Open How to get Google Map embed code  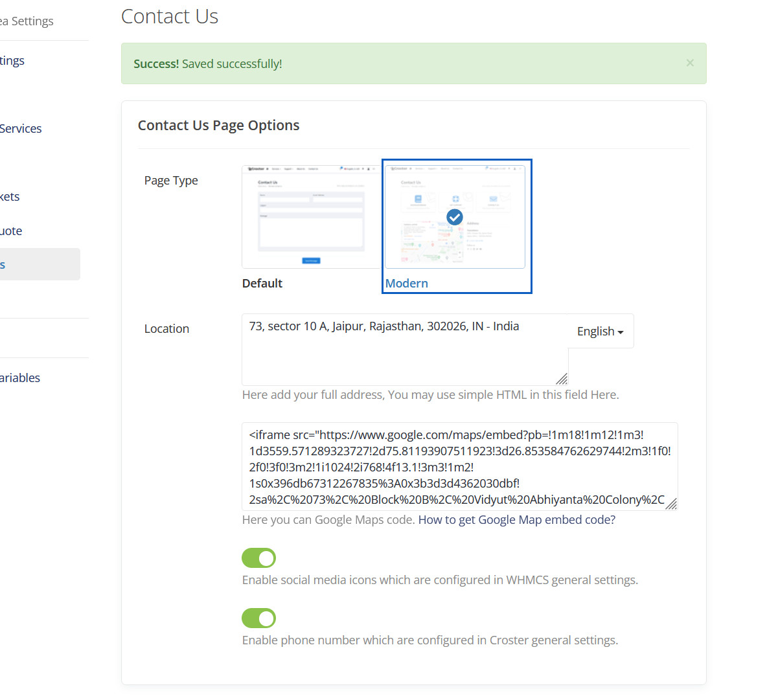(517, 519)
